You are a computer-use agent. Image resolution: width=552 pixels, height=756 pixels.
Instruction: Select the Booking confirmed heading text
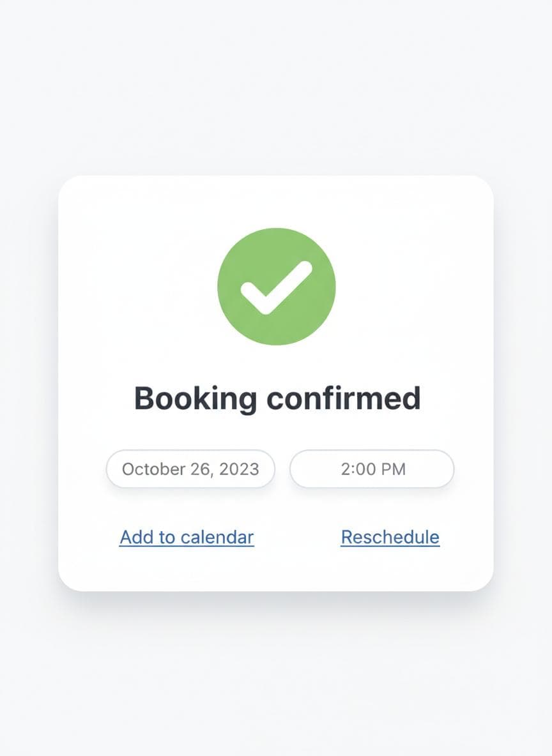pyautogui.click(x=276, y=397)
